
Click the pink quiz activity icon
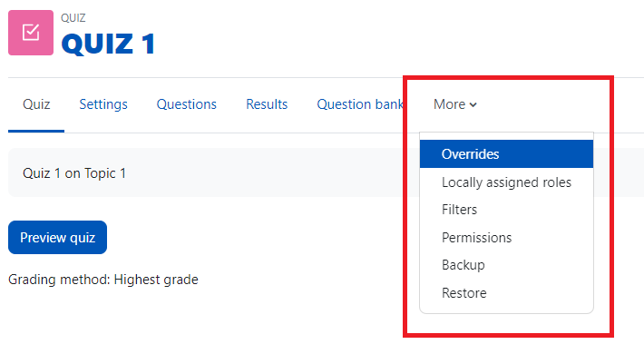tap(31, 33)
